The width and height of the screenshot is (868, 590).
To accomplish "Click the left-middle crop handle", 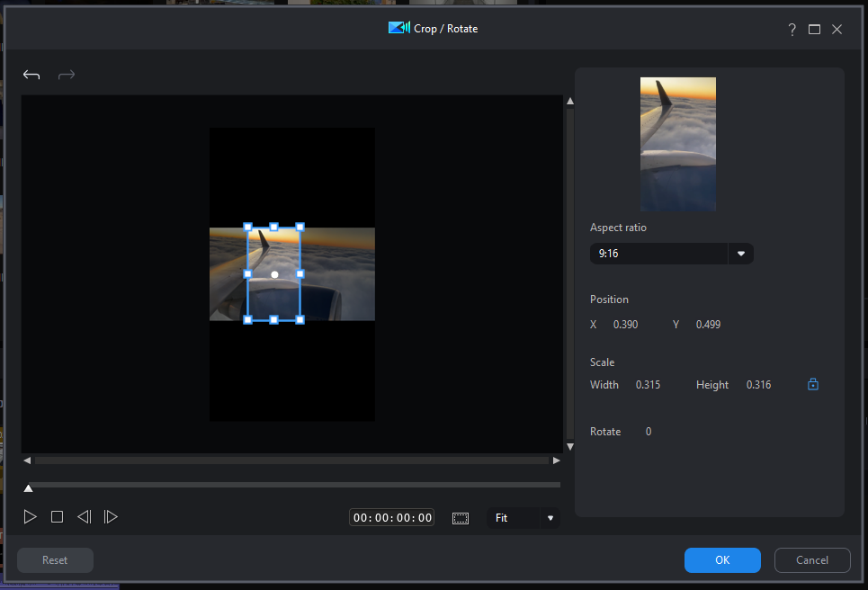I will 248,274.
